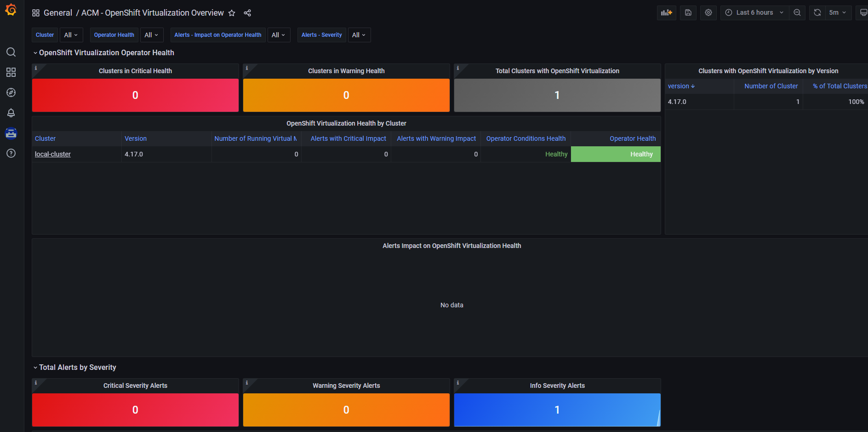Open the 5m refresh interval dropdown
Viewport: 868px width, 432px height.
click(x=838, y=12)
